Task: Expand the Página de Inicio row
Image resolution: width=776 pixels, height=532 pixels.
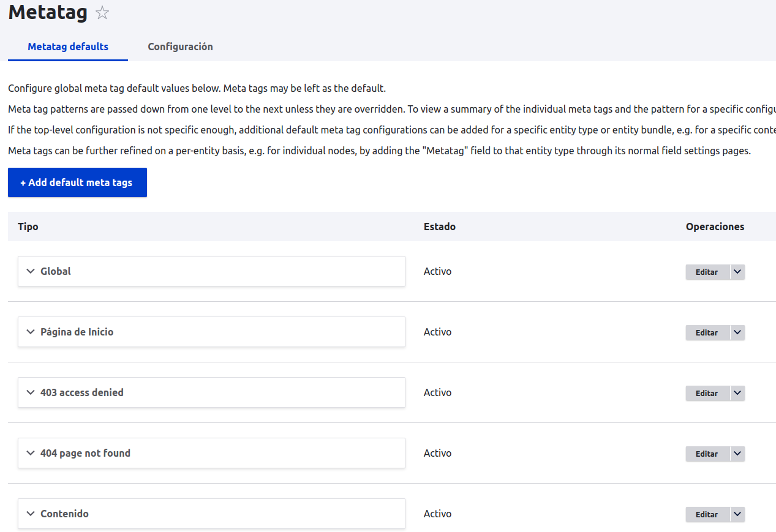Action: [x=211, y=332]
